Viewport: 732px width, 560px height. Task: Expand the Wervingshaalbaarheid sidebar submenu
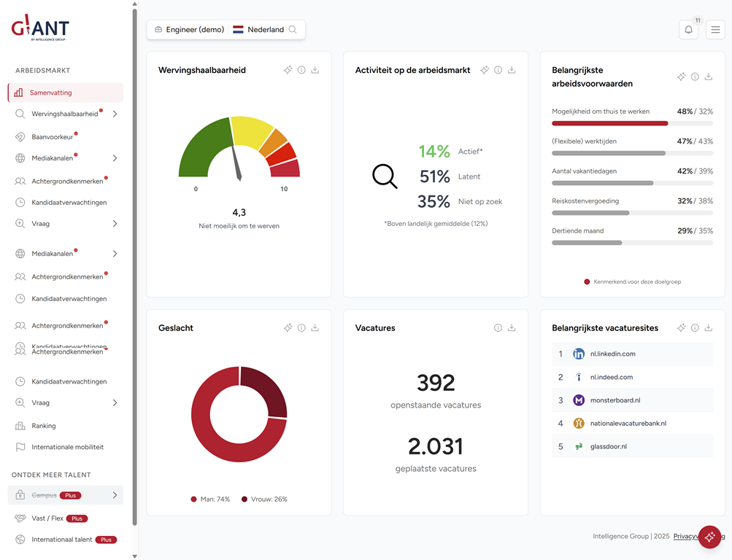115,114
